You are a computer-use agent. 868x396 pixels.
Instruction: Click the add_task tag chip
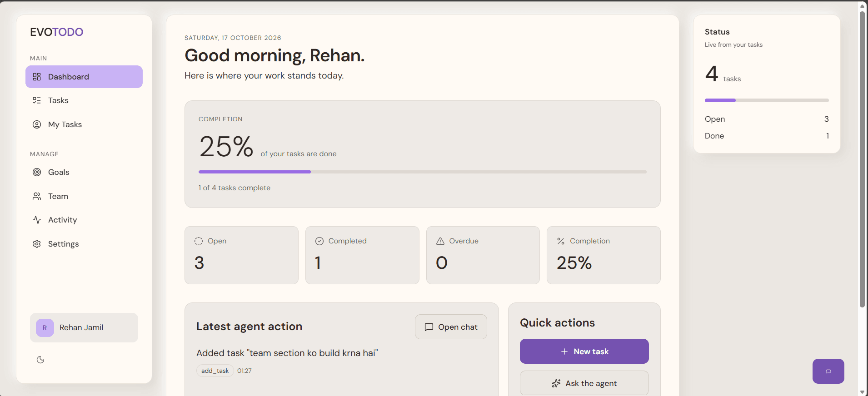coord(215,371)
